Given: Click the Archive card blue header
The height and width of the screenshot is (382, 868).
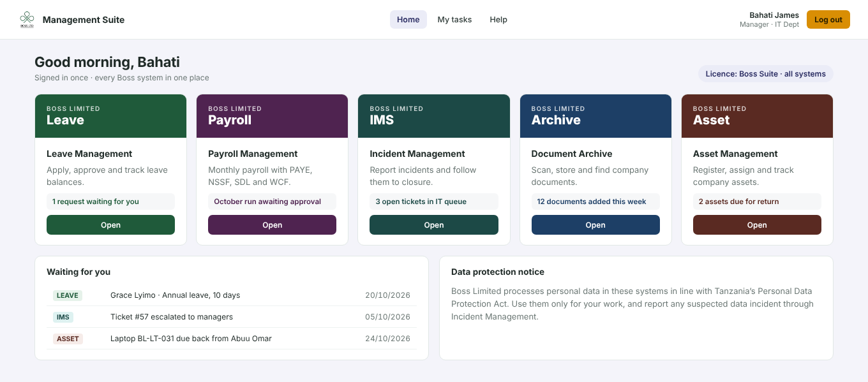Looking at the screenshot, I should (x=595, y=116).
